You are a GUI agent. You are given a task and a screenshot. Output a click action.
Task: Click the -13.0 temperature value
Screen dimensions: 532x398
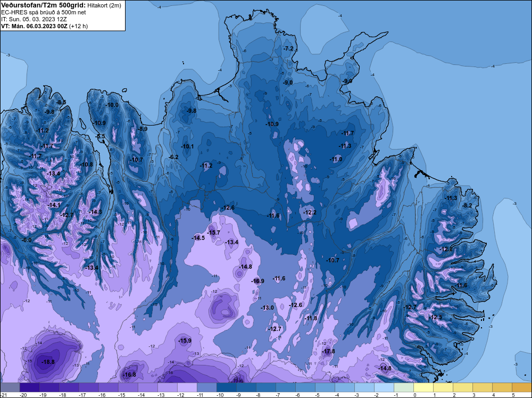(267, 308)
